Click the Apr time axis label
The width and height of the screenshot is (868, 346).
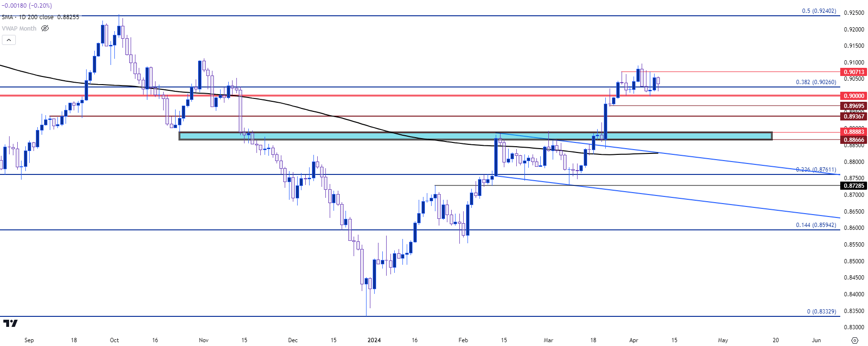634,340
